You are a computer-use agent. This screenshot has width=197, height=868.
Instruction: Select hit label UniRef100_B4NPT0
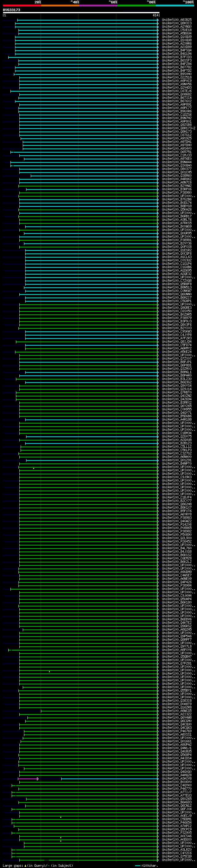177,464
